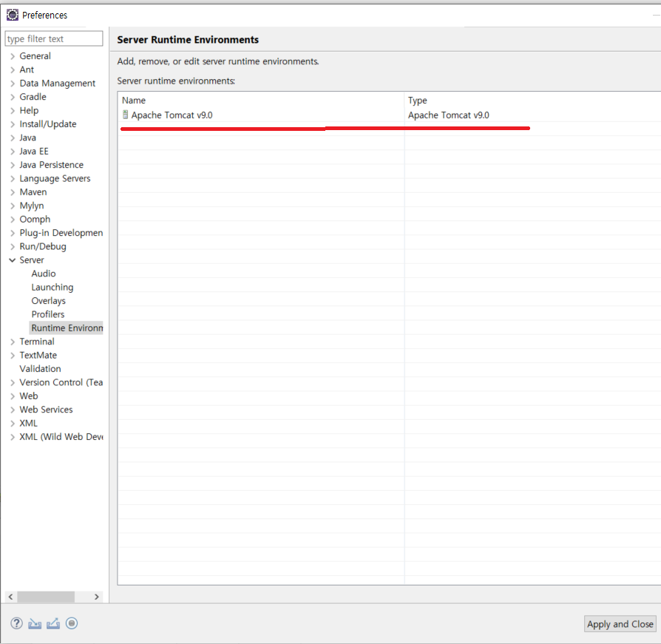661x644 pixels.
Task: Click the horizontal scrollbar thumb in tree
Action: (46, 597)
